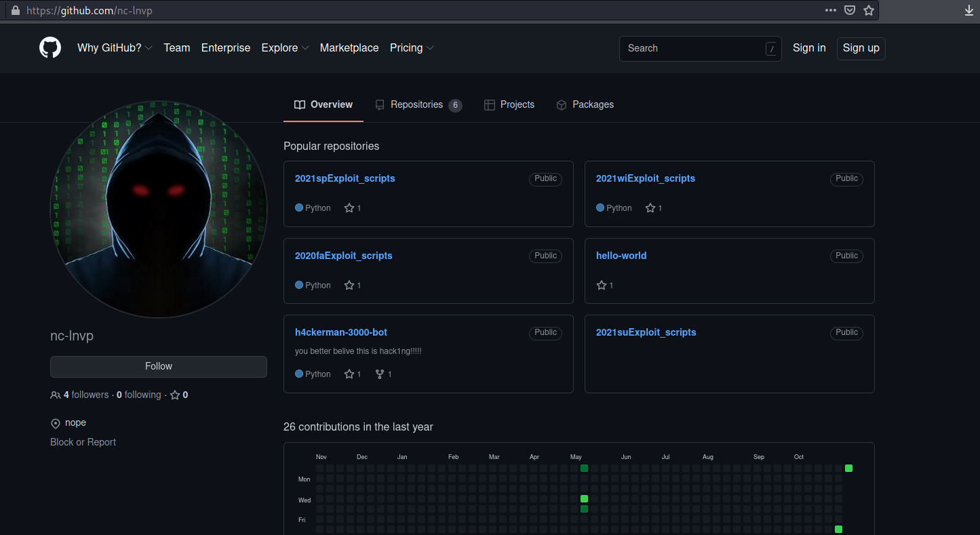Switch to the Repositories tab
Image resolution: width=980 pixels, height=535 pixels.
(418, 104)
